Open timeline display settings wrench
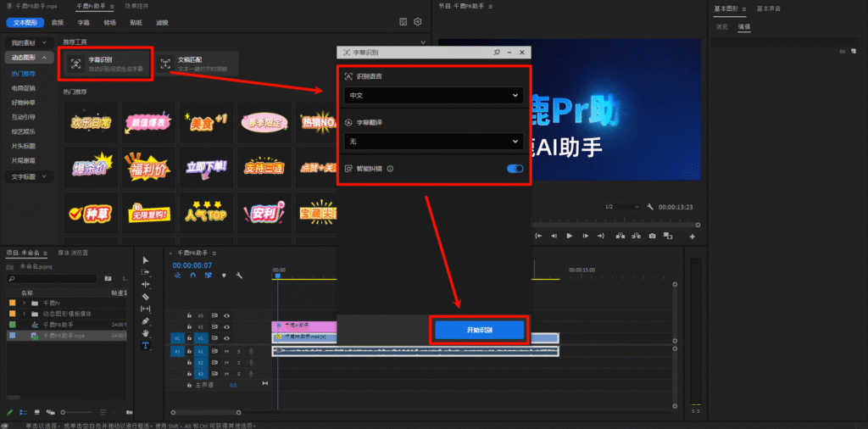Image resolution: width=868 pixels, height=429 pixels. point(240,275)
